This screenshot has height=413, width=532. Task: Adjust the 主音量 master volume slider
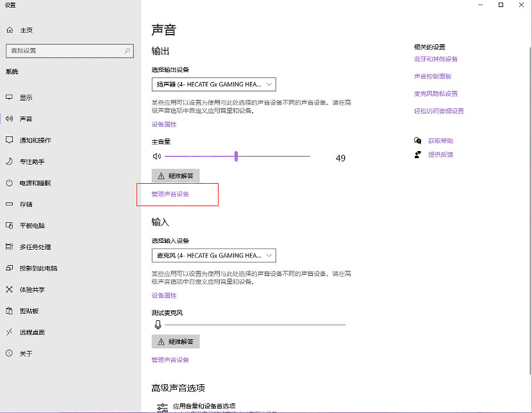pos(236,155)
